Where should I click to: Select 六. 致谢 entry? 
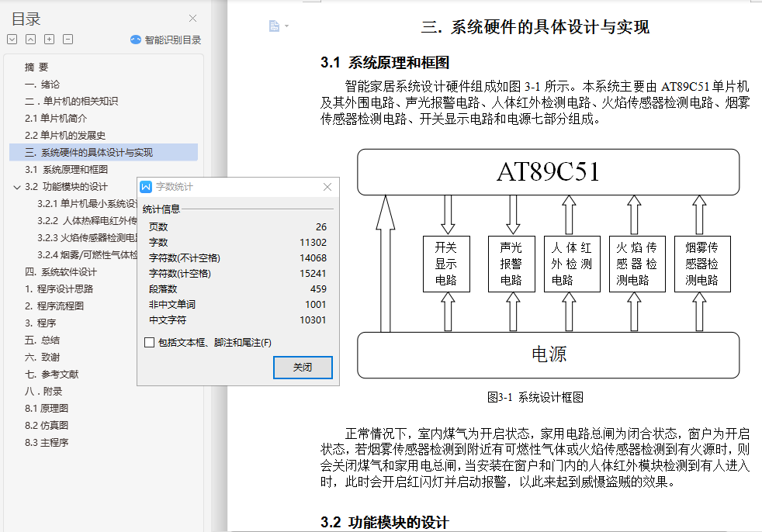(x=42, y=357)
